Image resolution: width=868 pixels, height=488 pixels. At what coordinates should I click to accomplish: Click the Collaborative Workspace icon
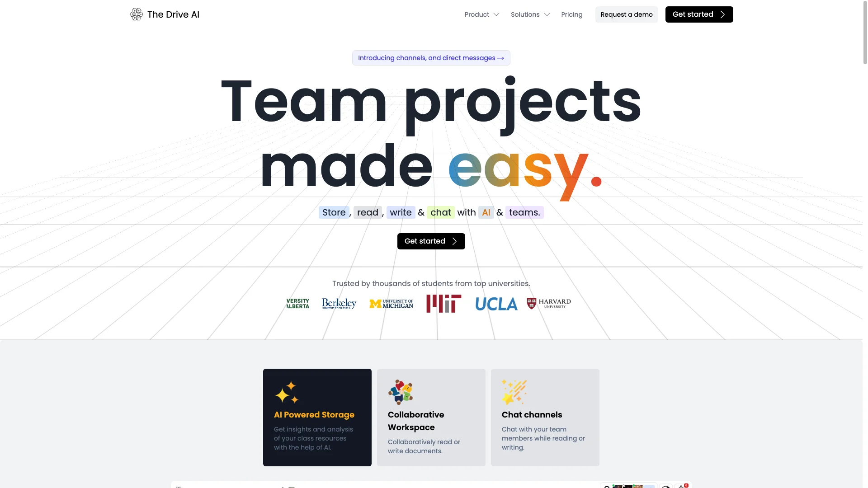pos(400,391)
